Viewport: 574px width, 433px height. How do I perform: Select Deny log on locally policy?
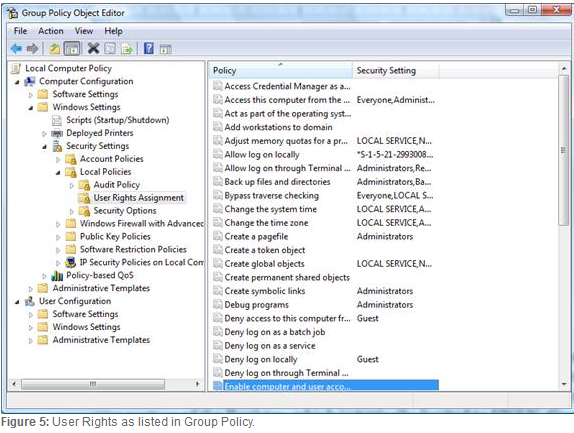coord(261,359)
